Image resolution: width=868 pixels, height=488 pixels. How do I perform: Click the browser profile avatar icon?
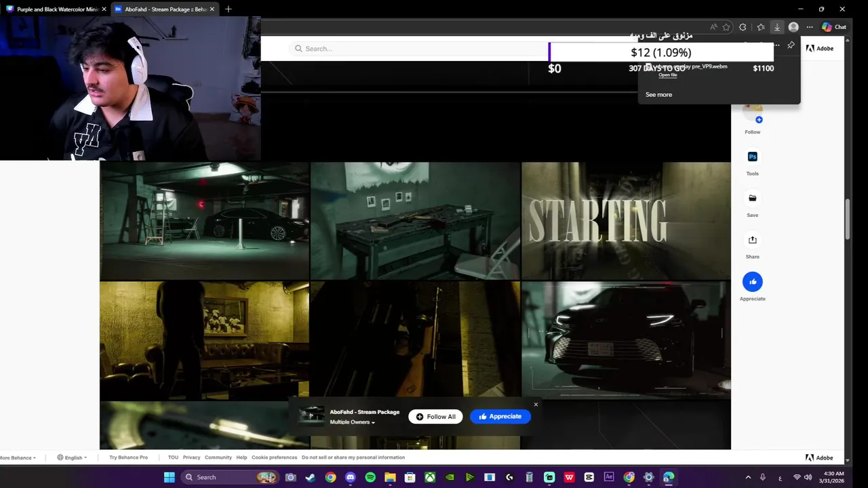793,27
